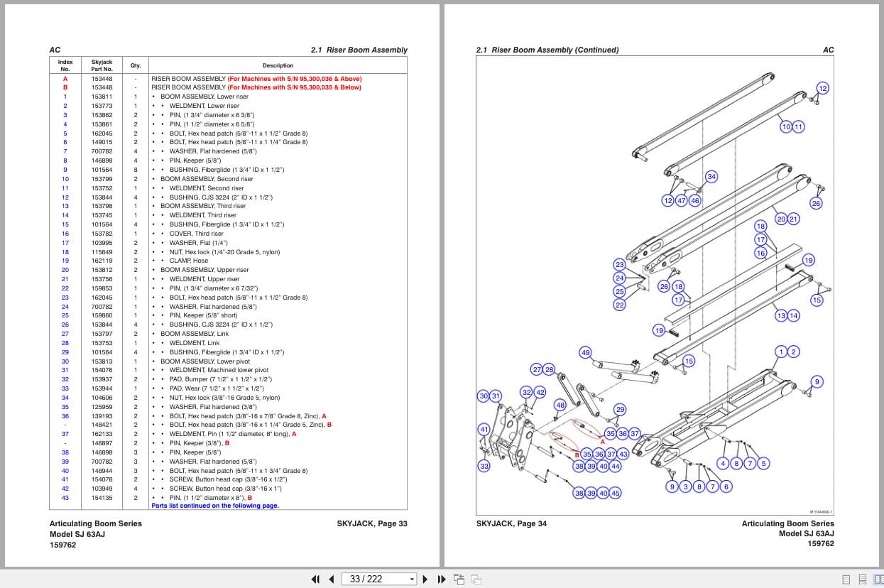Screen dimensions: 884x588
Task: Click callout balloon 49 on the diagram
Action: coord(586,352)
